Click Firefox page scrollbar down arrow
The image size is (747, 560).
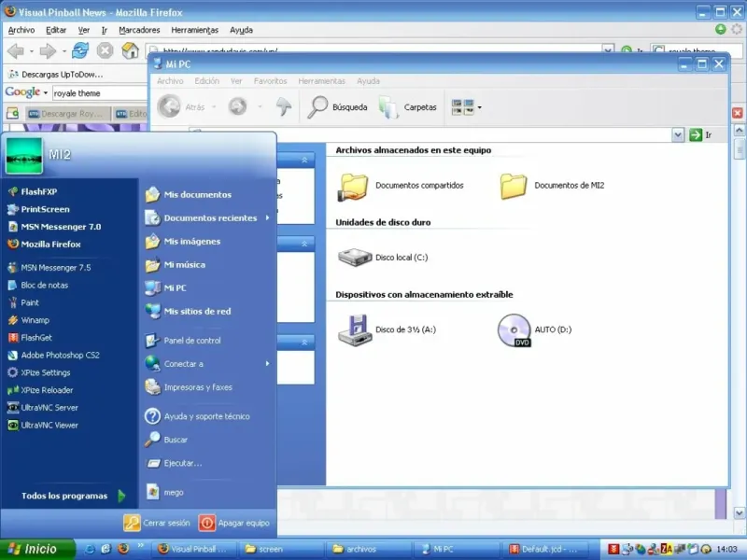[739, 512]
